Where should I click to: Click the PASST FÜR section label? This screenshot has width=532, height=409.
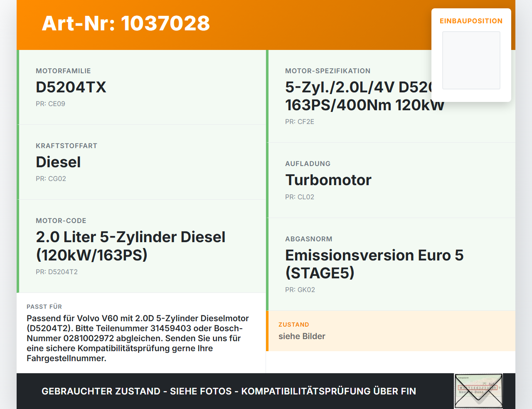44,307
